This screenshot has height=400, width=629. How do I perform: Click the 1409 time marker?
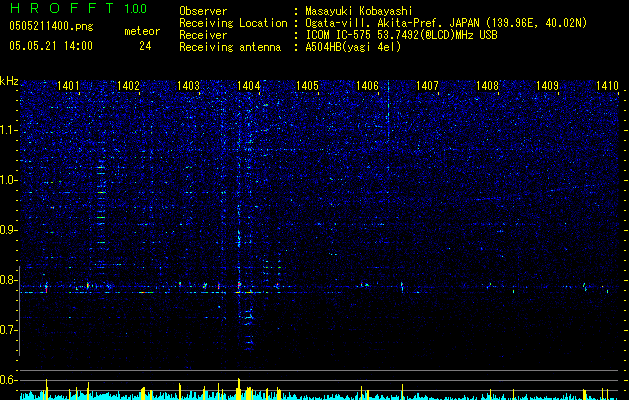coord(547,85)
